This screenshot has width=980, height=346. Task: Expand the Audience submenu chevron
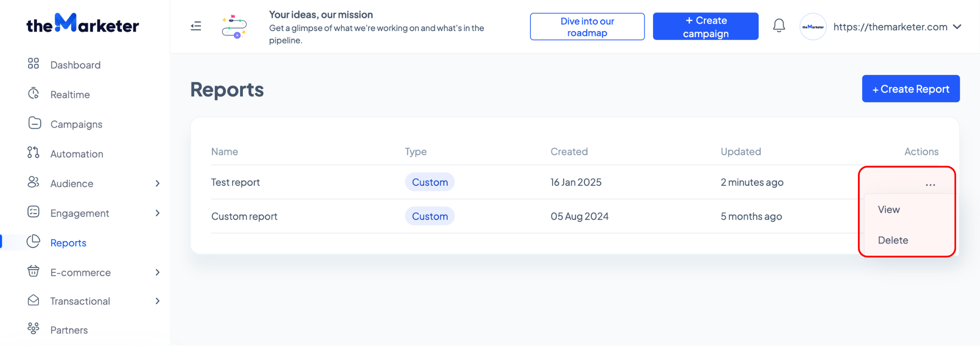[x=158, y=183]
